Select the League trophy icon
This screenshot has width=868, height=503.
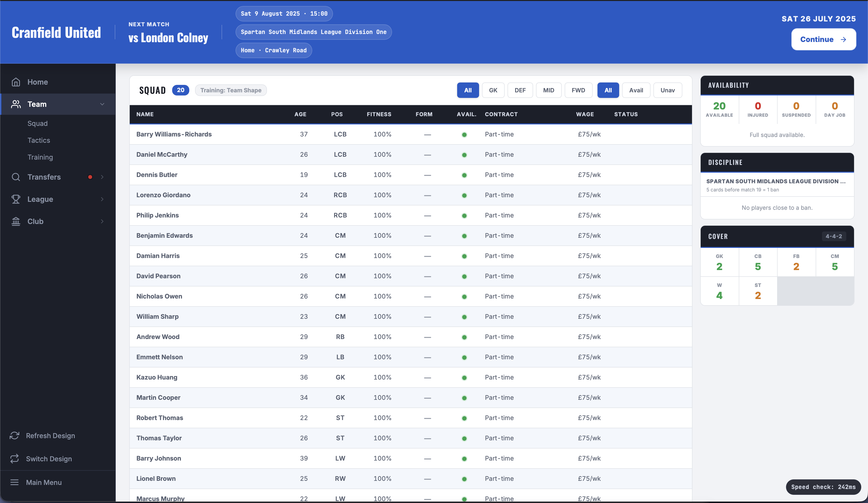point(16,199)
